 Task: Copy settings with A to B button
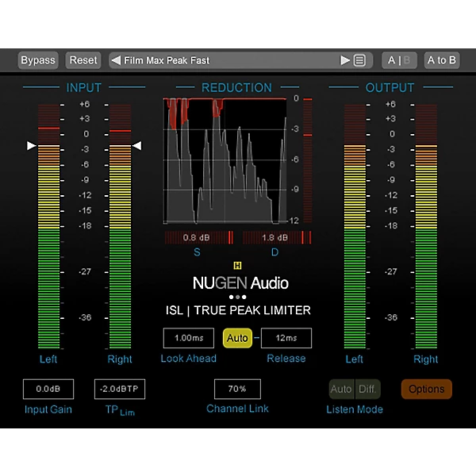(x=442, y=60)
